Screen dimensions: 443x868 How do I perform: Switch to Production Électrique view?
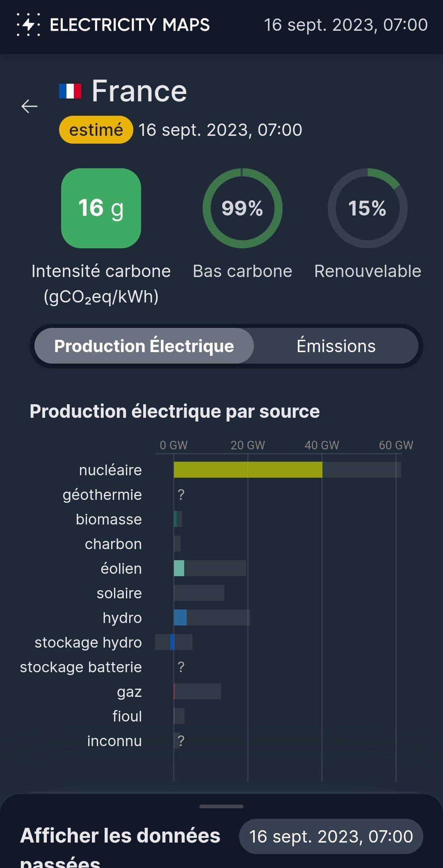coord(144,346)
